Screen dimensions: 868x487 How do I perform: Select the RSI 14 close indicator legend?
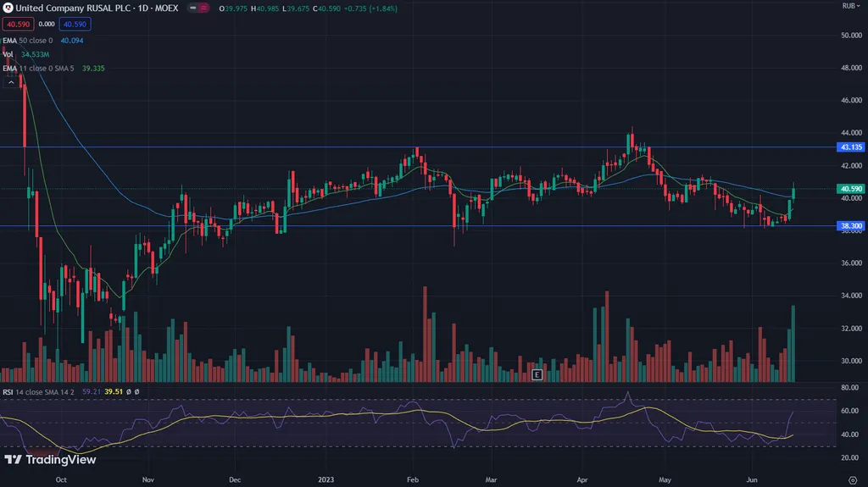point(38,392)
